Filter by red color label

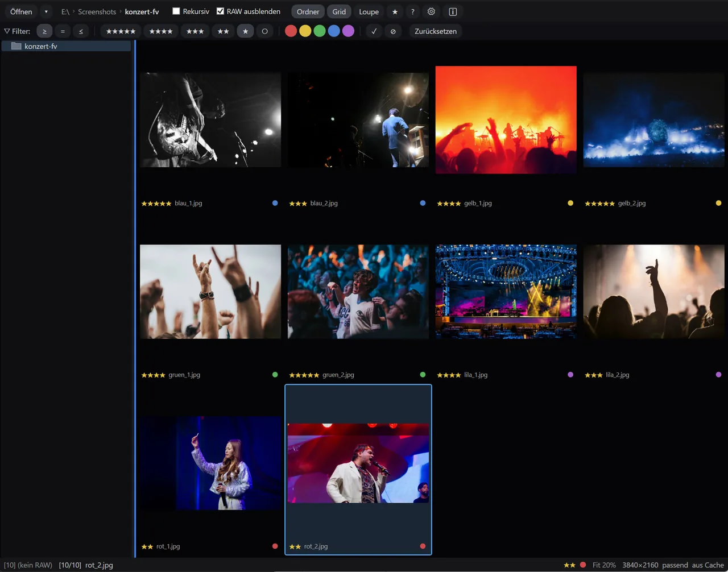[291, 31]
